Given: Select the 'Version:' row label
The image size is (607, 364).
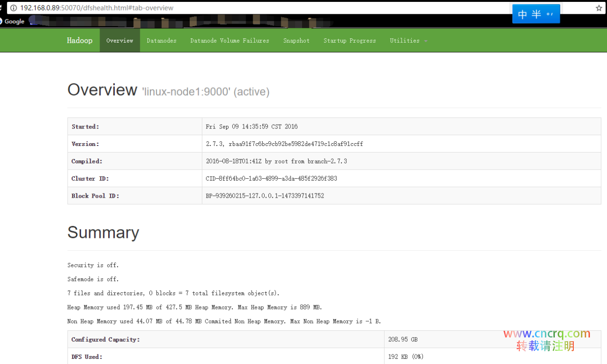Looking at the screenshot, I should point(85,144).
